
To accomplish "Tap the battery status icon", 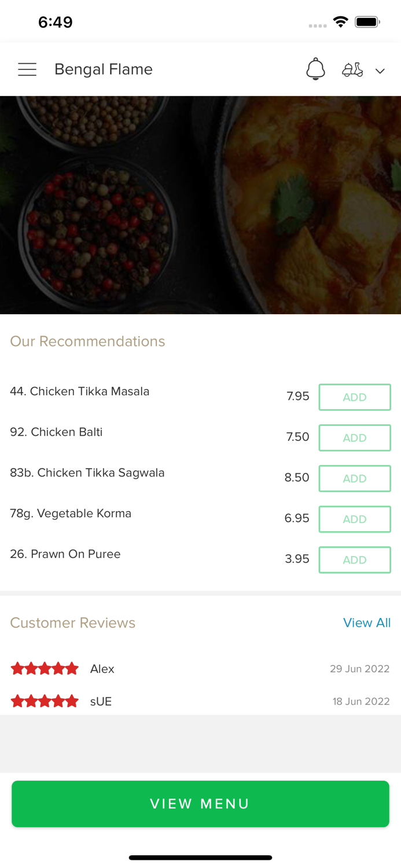I will point(367,22).
